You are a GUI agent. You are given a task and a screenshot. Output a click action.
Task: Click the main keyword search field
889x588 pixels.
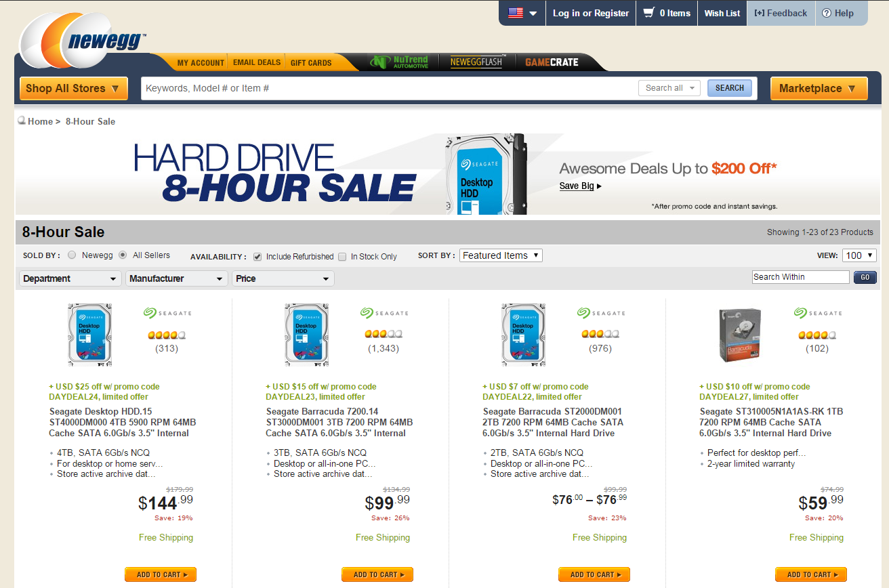coord(390,88)
